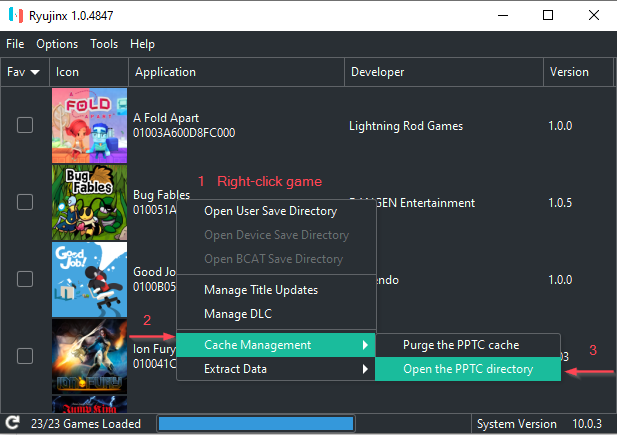Click the Version column header
This screenshot has width=617, height=435.
coord(578,72)
